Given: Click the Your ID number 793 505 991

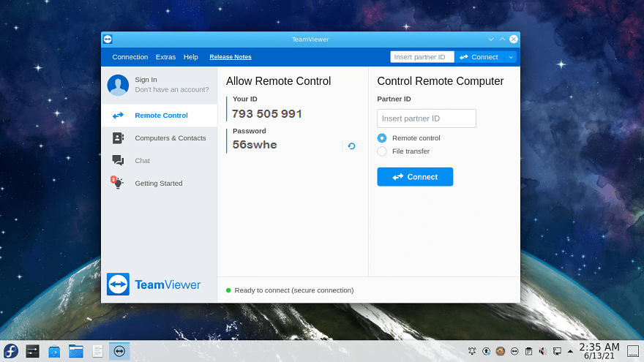Looking at the screenshot, I should click(x=267, y=113).
